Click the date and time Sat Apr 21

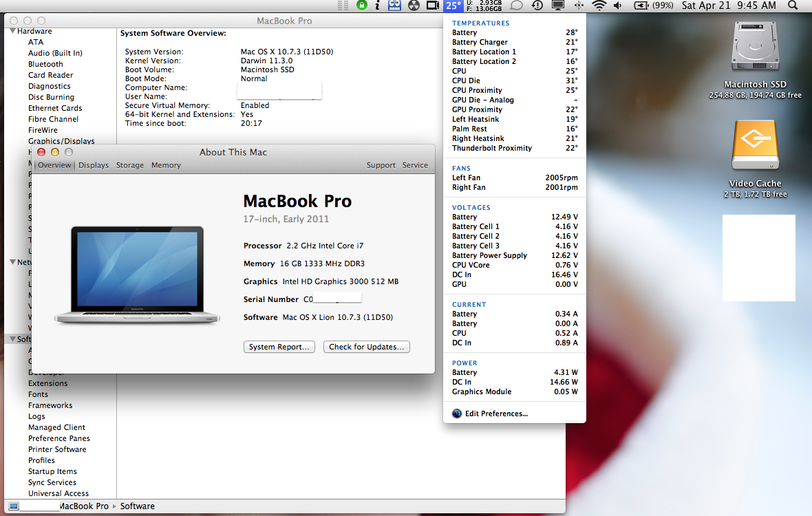point(729,6)
